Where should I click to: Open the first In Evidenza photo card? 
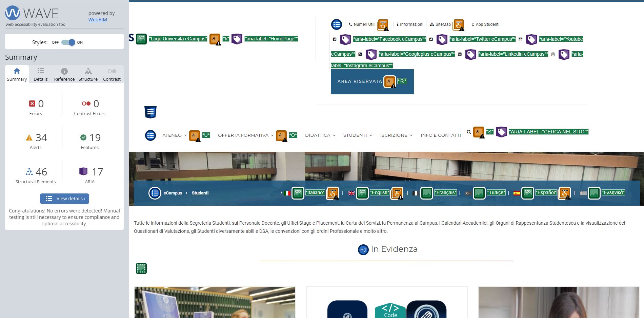(x=215, y=302)
